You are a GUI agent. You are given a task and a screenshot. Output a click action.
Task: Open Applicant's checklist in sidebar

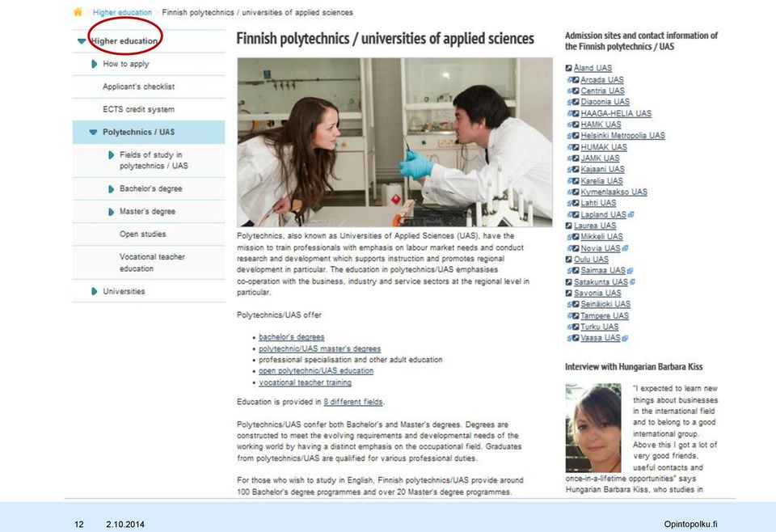point(138,87)
